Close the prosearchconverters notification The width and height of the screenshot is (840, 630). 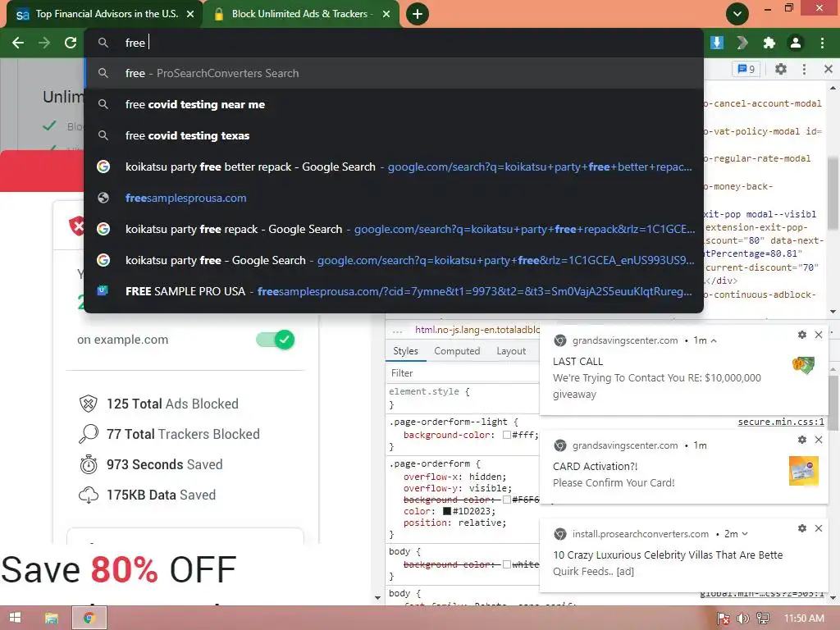point(819,528)
